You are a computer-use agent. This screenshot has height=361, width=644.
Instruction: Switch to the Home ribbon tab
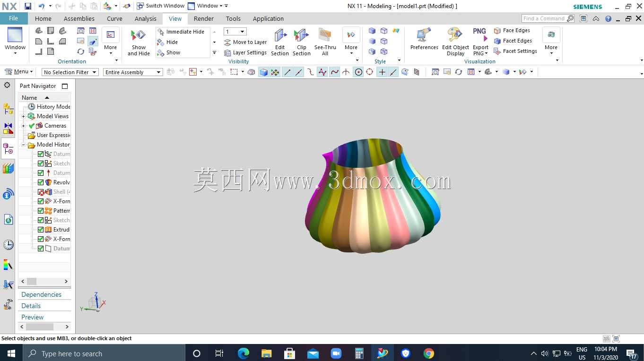(x=43, y=18)
